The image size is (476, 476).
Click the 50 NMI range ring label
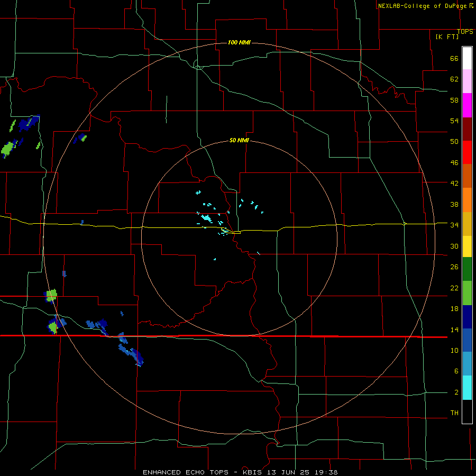pos(239,140)
